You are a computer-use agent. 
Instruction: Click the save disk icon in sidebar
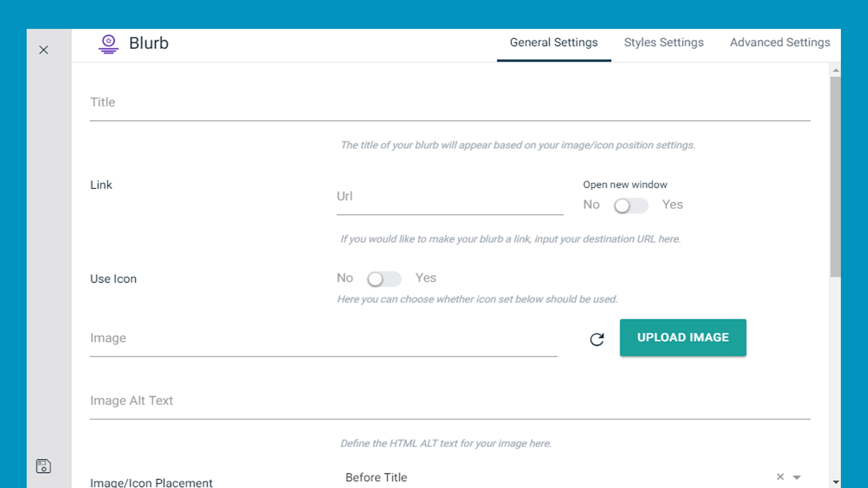pos(43,466)
